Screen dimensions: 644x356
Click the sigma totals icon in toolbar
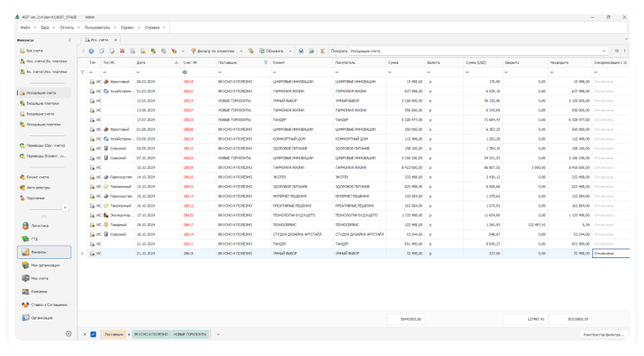(322, 51)
